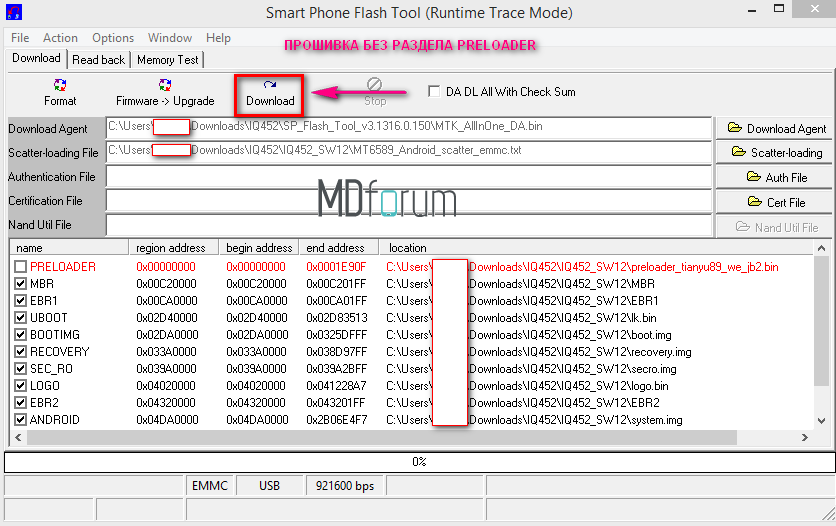The image size is (836, 526).
Task: Uncheck the UBOOT partition checkbox
Action: click(x=20, y=318)
